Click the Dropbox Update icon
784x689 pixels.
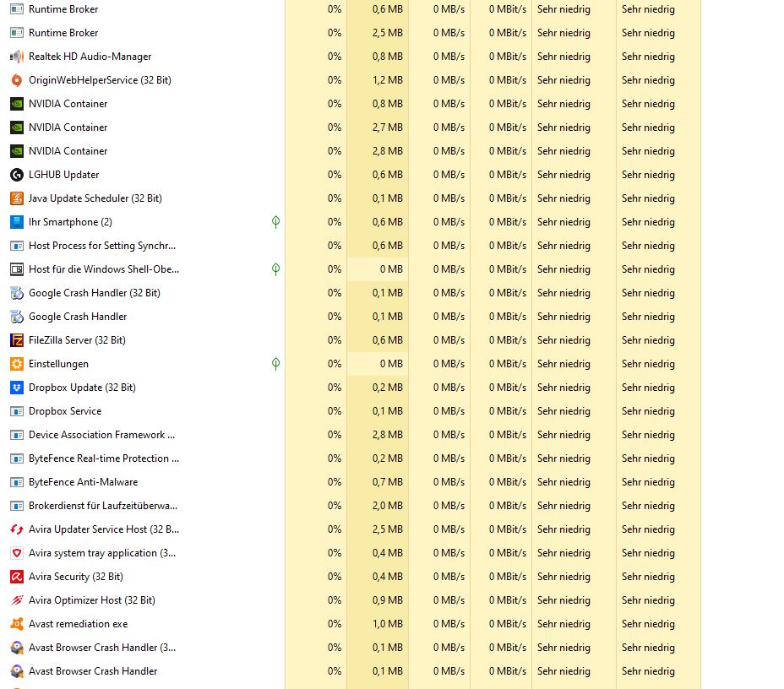pos(17,388)
